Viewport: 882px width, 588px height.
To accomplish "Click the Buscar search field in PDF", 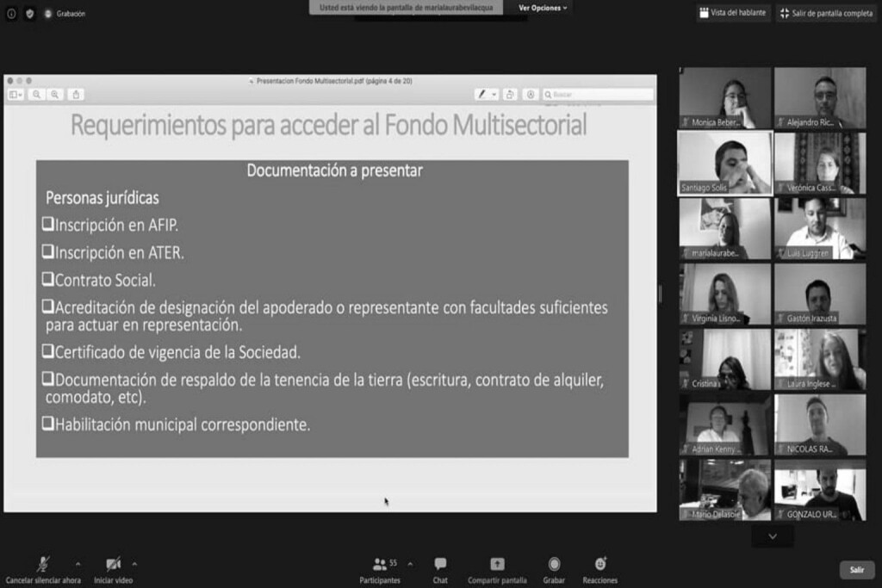I will (599, 95).
